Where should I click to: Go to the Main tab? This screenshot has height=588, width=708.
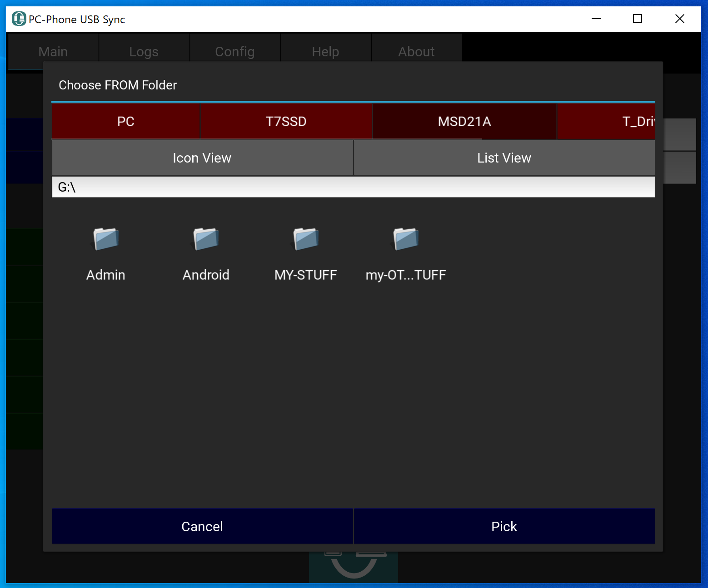click(x=53, y=51)
